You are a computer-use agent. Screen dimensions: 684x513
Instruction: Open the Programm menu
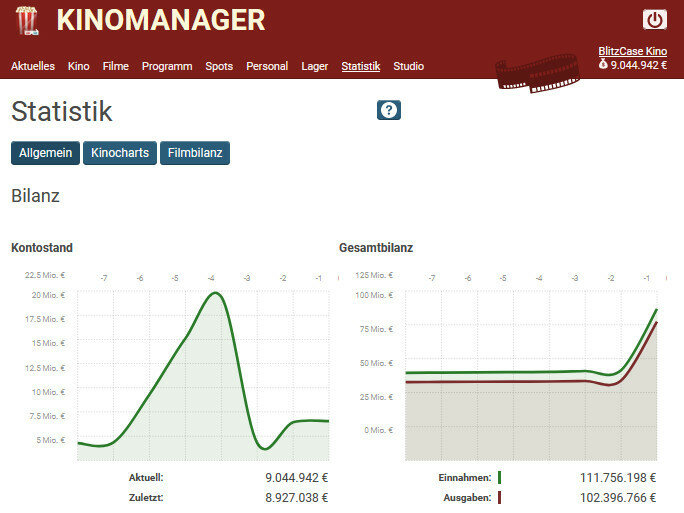click(x=167, y=66)
